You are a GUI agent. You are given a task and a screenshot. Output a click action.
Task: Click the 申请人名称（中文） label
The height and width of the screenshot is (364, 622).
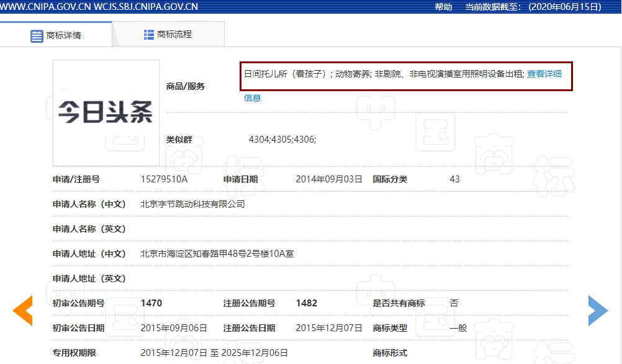point(89,205)
